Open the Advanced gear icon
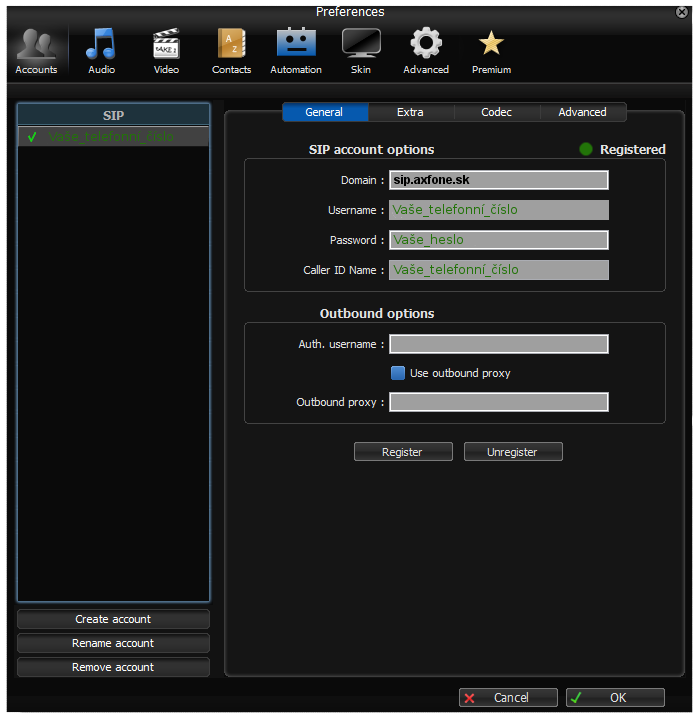 point(426,50)
